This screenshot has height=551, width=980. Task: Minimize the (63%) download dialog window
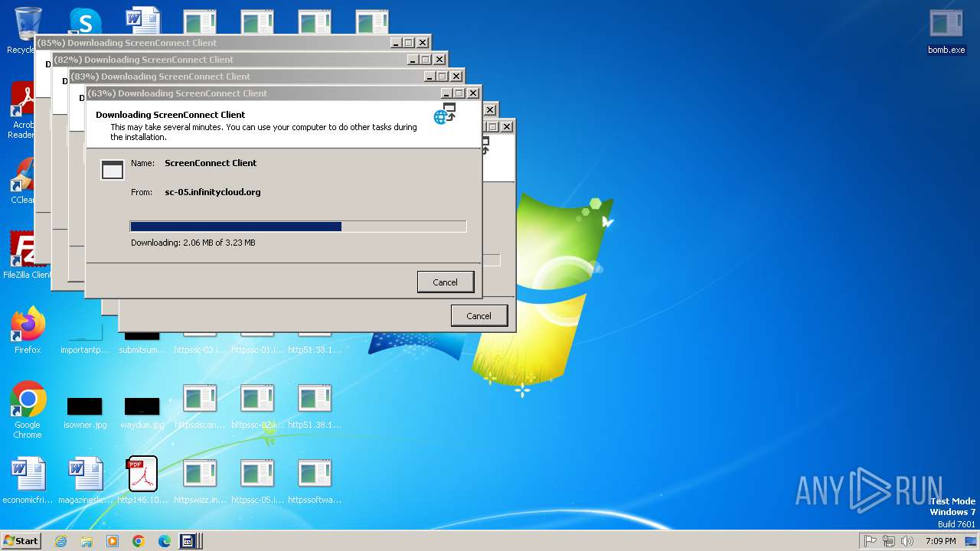446,93
